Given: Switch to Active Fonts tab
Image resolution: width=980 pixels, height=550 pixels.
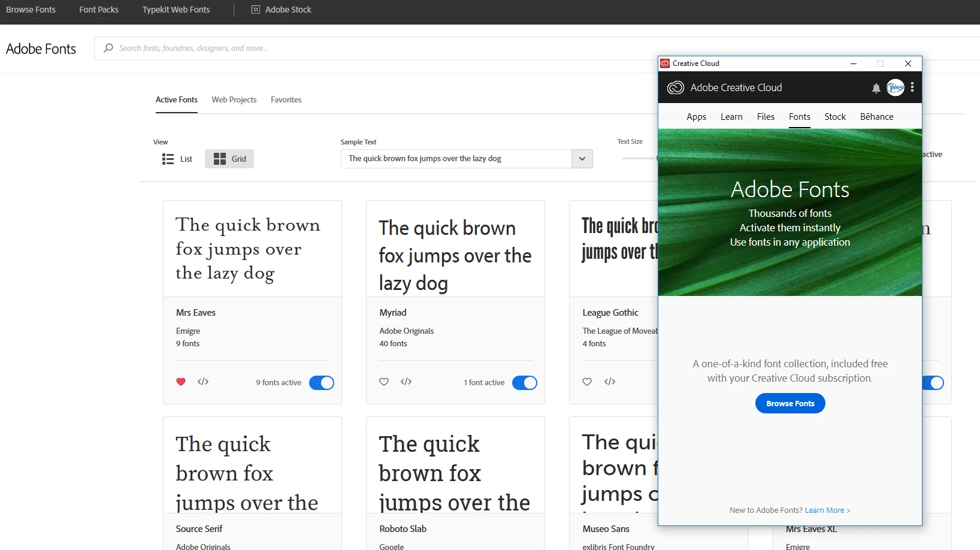Looking at the screenshot, I should (177, 100).
